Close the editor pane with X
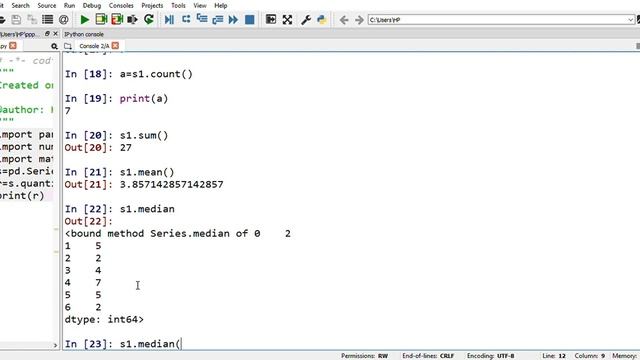The height and width of the screenshot is (360, 640). coord(56,34)
